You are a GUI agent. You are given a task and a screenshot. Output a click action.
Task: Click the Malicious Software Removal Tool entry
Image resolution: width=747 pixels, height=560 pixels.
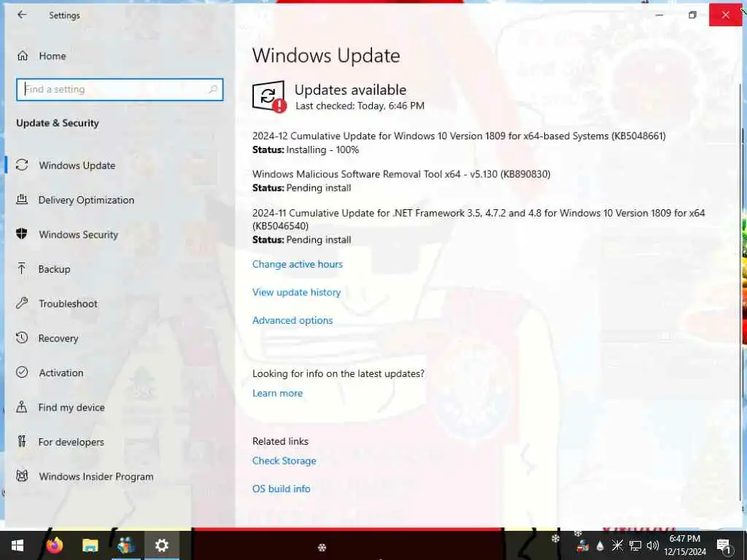[401, 174]
